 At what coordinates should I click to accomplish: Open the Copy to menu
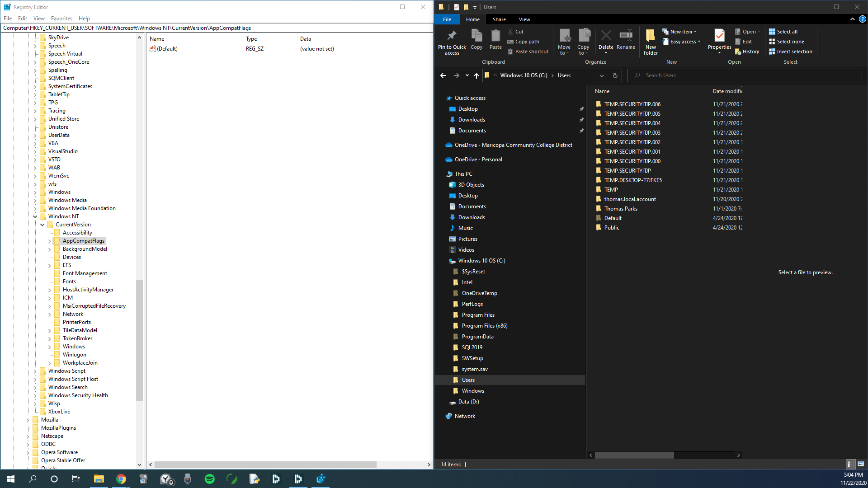pos(583,42)
